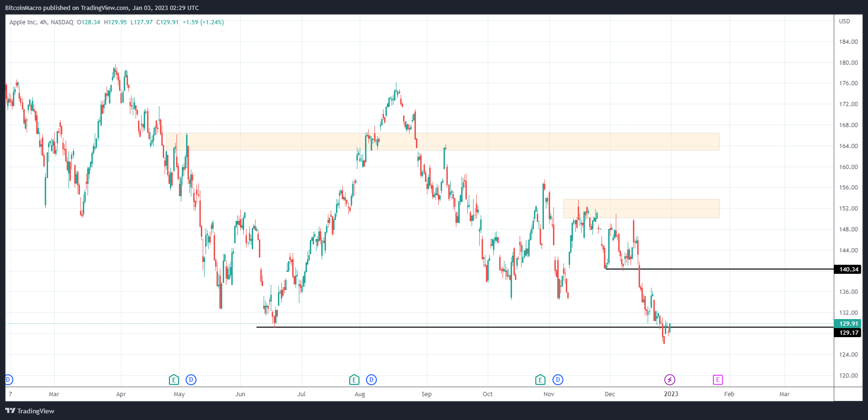Screen dimensions: 868x420
Task: Click the Jul label on time axis
Action: point(301,394)
